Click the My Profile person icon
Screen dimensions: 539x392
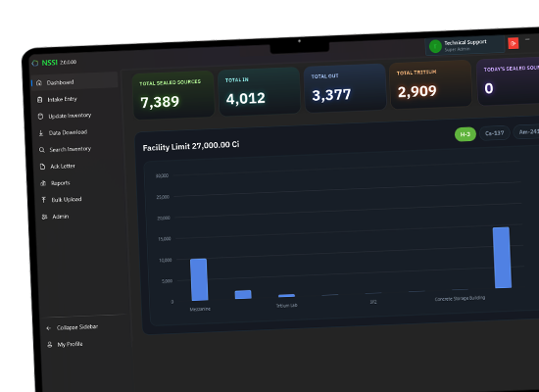coord(50,345)
